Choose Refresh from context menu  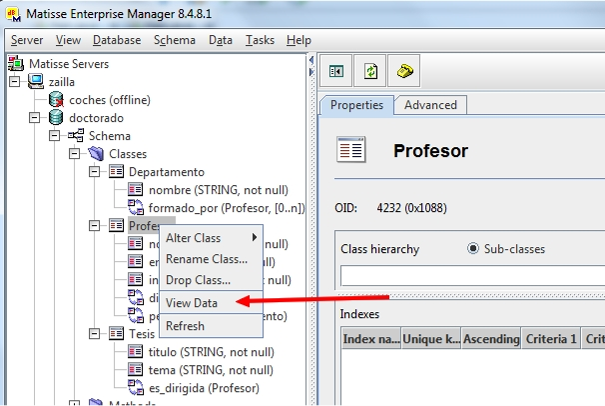[211, 326]
